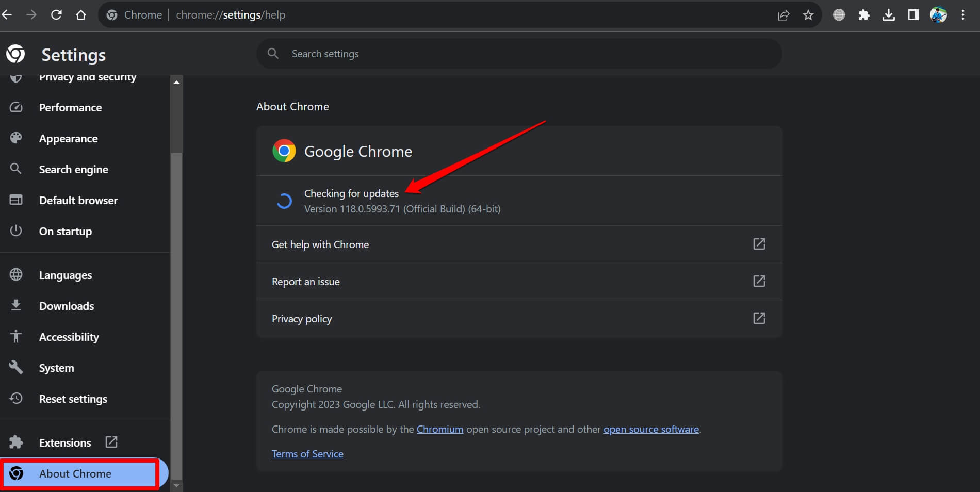Open the three-dot Chrome menu

(962, 14)
